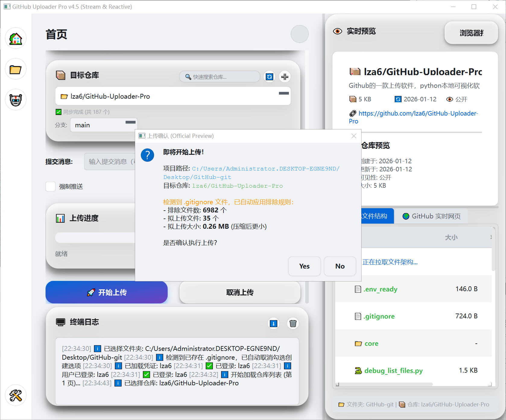506x420 pixels.
Task: Maximize the GitHub Uploader Pro window
Action: [x=474, y=7]
